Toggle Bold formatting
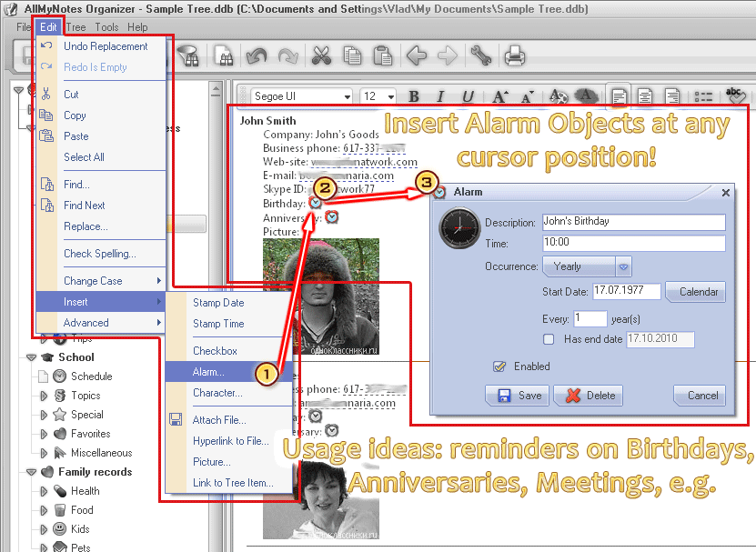The height and width of the screenshot is (552, 756). point(413,96)
